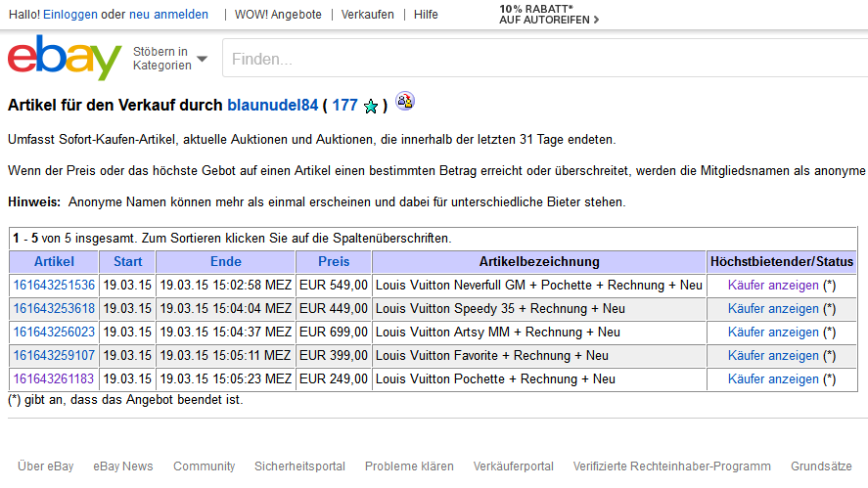Open Verifizierte Rechteinhaber-Programm footer link

(x=672, y=466)
